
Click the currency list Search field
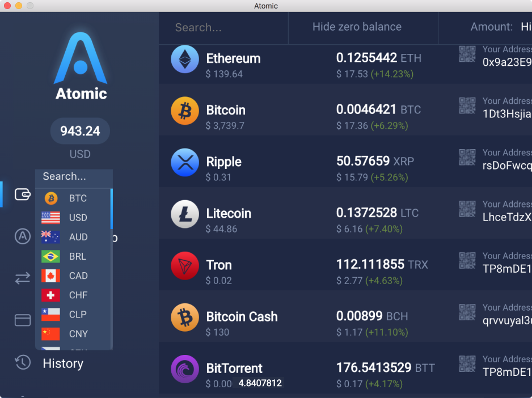tap(74, 177)
